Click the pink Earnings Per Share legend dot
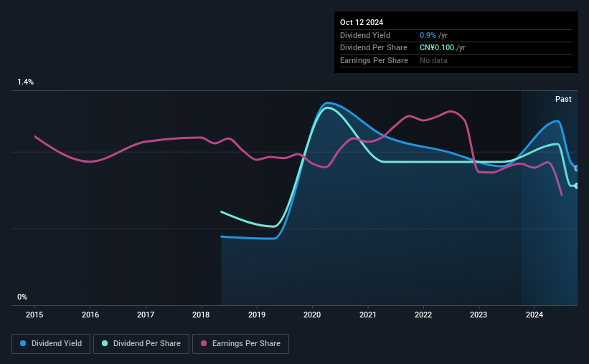The image size is (589, 364). coord(204,343)
